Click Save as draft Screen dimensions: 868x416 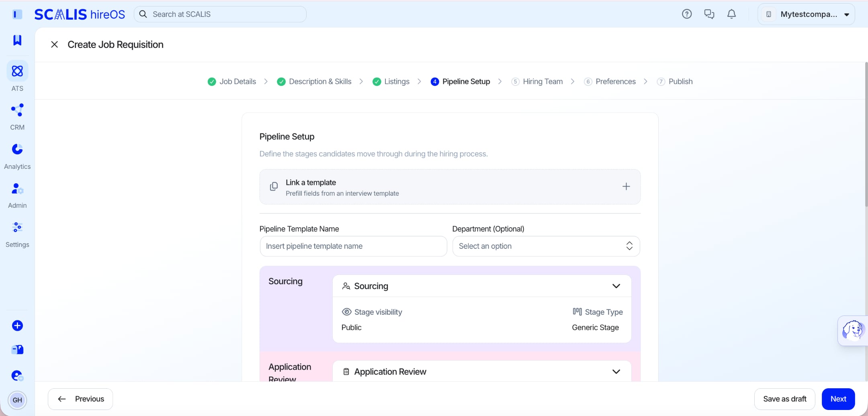pos(785,399)
